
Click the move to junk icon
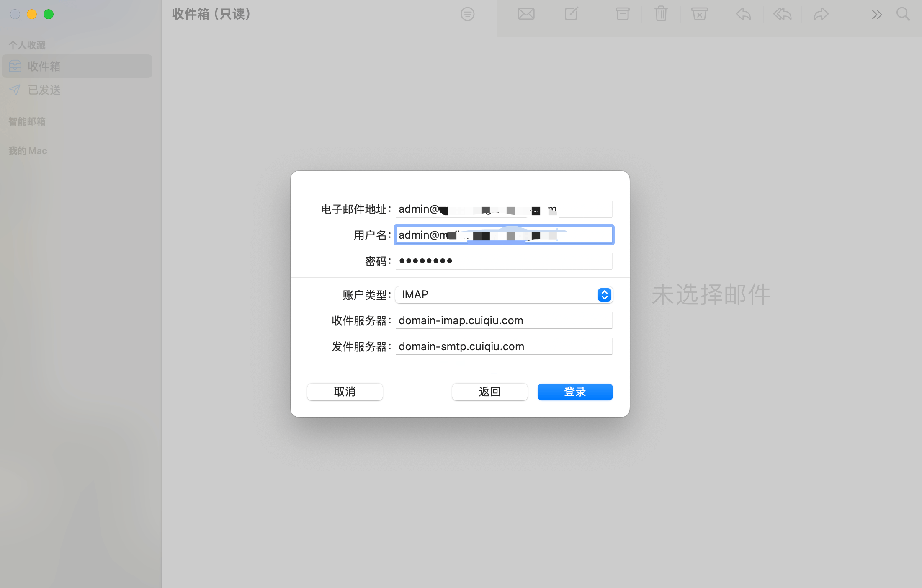coord(699,14)
